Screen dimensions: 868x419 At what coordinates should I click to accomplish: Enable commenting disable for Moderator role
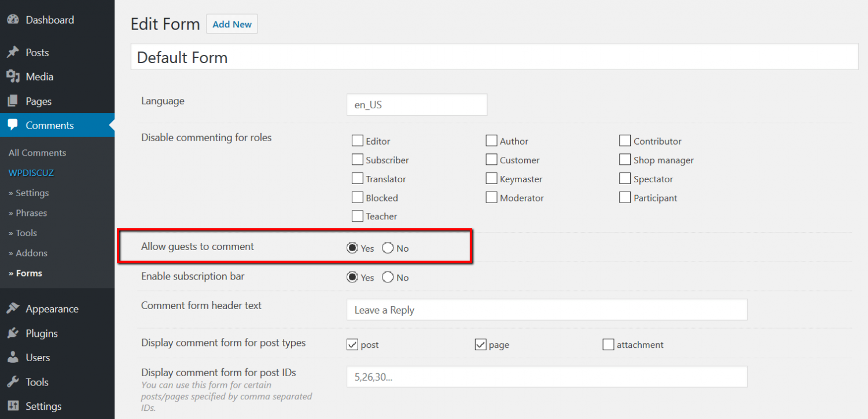[491, 197]
